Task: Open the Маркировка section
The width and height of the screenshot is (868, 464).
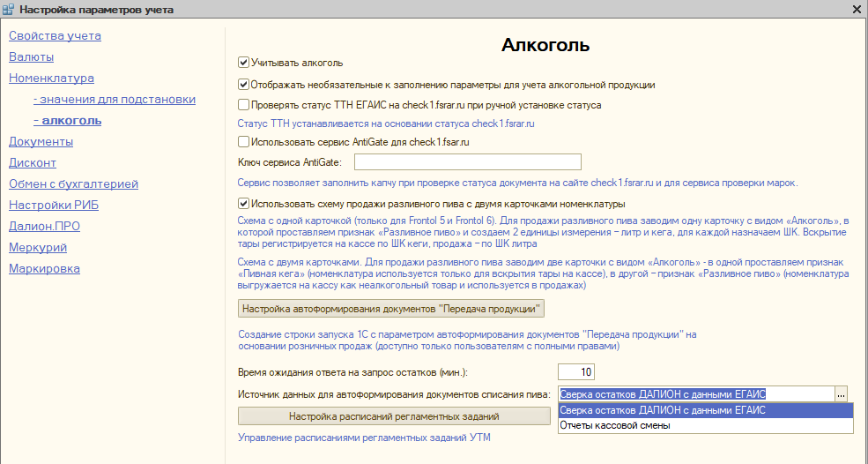Action: click(x=44, y=269)
